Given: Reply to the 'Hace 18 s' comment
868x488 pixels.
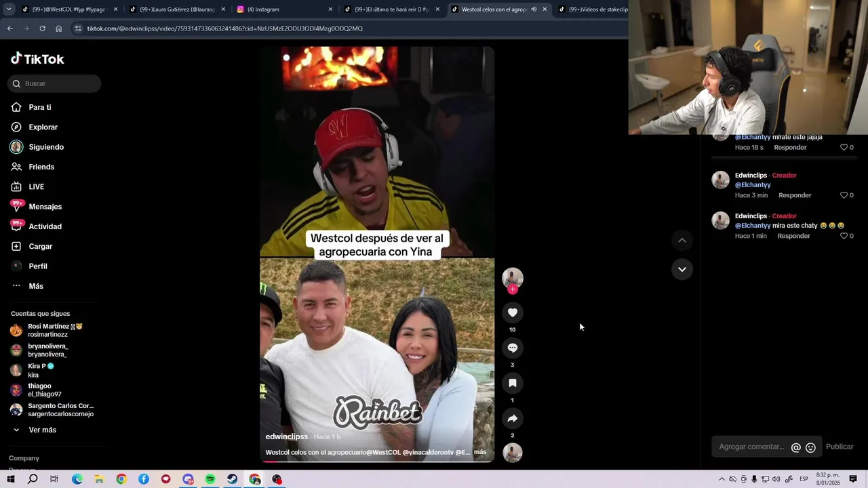Looking at the screenshot, I should [x=790, y=147].
